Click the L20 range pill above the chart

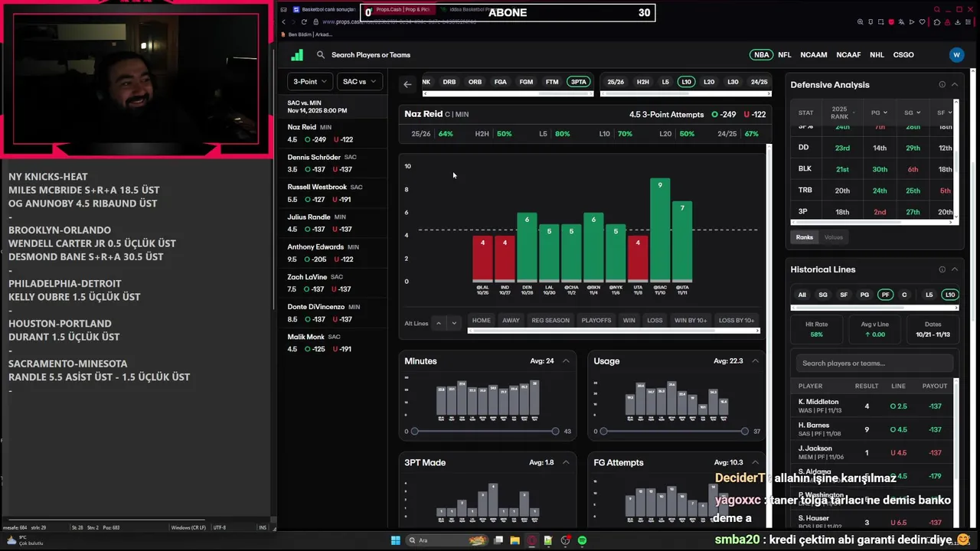[709, 82]
